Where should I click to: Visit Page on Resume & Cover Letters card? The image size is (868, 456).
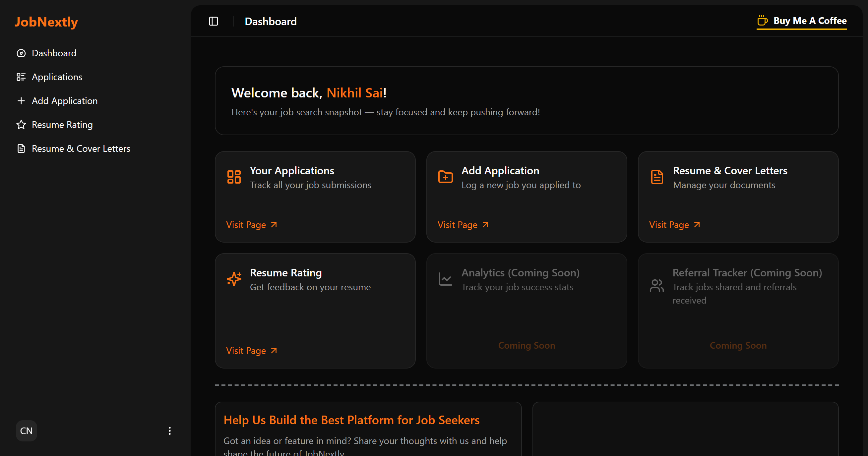click(x=675, y=225)
